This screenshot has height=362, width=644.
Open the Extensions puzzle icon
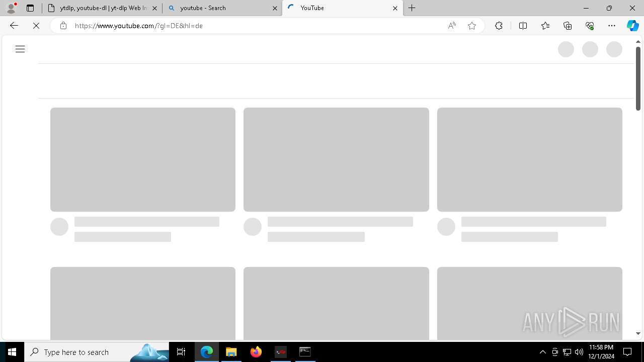click(499, 26)
